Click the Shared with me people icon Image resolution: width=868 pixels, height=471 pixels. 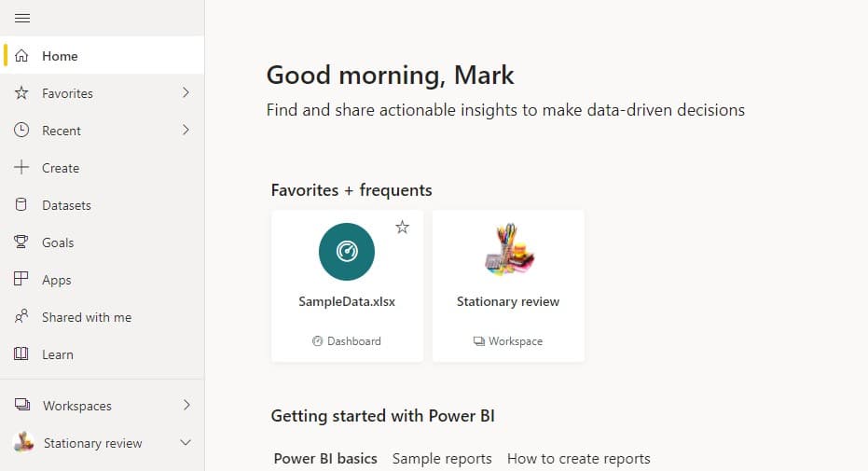click(x=21, y=316)
